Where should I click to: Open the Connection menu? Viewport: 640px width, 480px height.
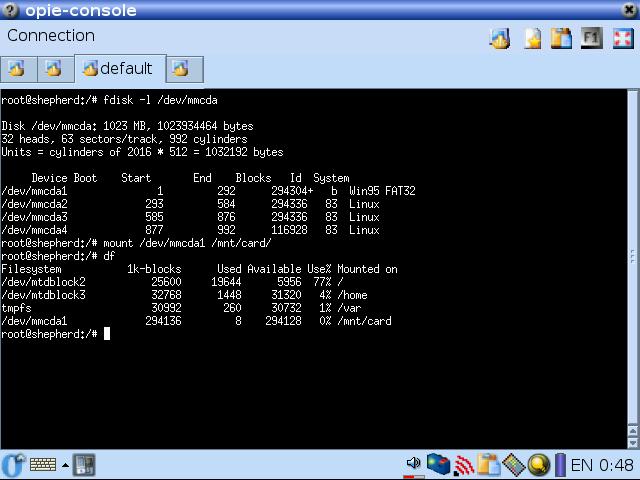click(51, 36)
